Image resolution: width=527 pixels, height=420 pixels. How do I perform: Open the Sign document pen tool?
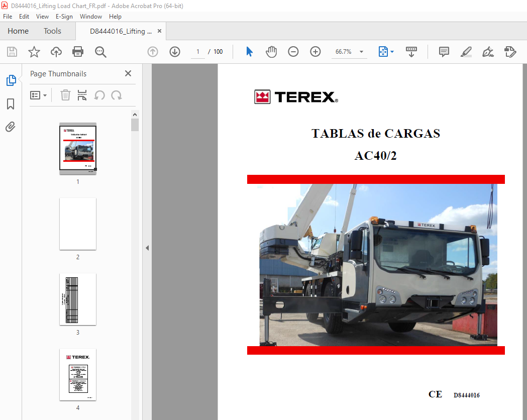pos(488,52)
